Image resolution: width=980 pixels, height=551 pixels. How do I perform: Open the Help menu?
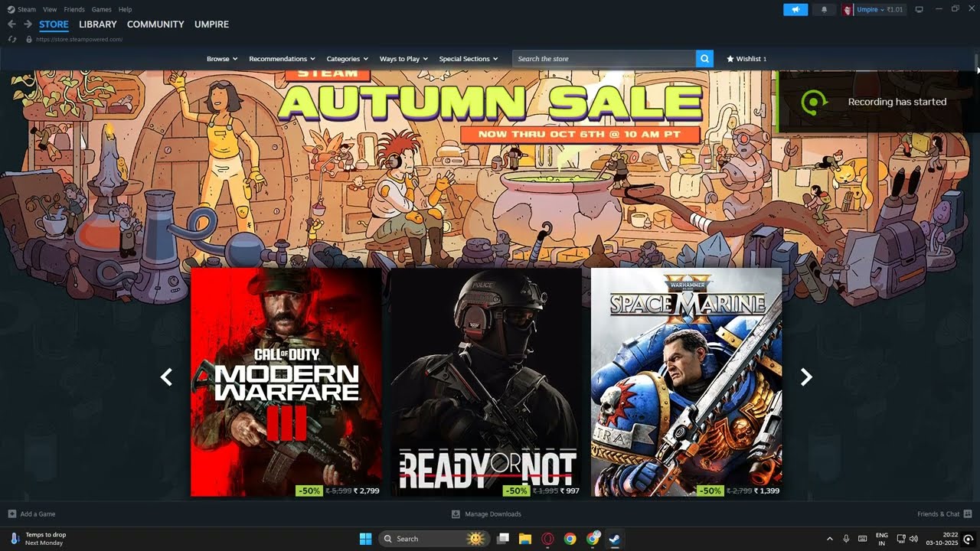126,9
